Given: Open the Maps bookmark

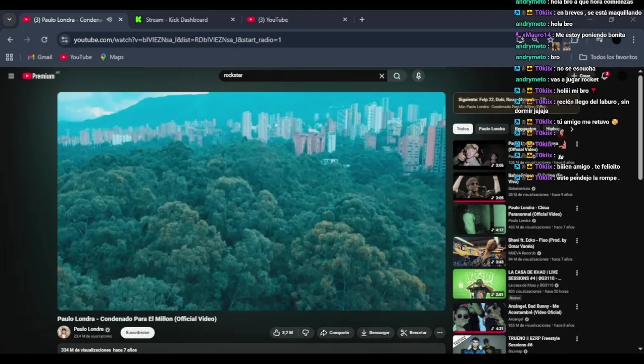Looking at the screenshot, I should (112, 57).
